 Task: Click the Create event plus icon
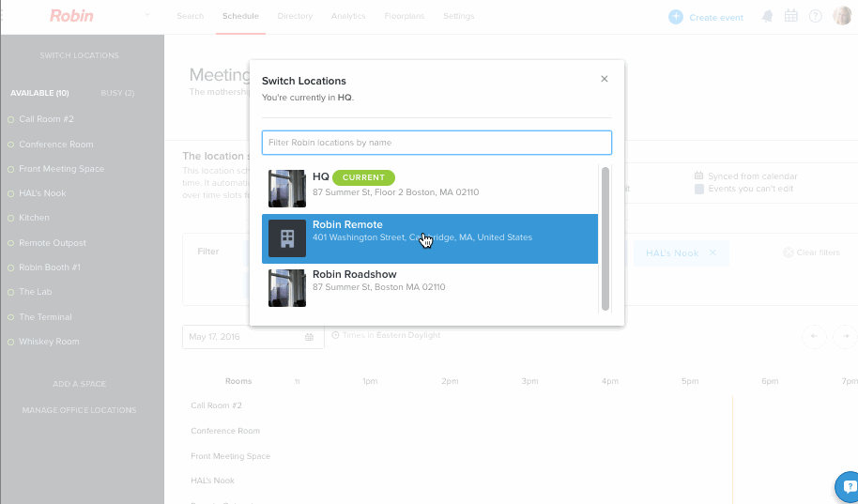[676, 17]
